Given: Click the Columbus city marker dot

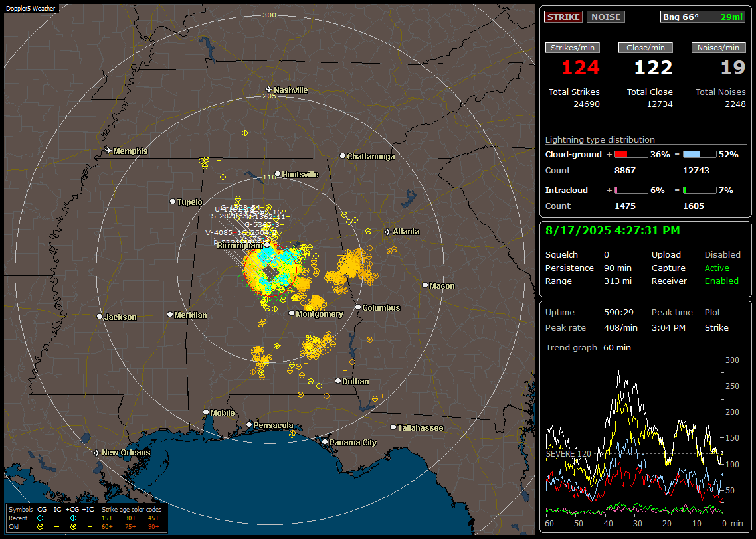Looking at the screenshot, I should pos(358,307).
